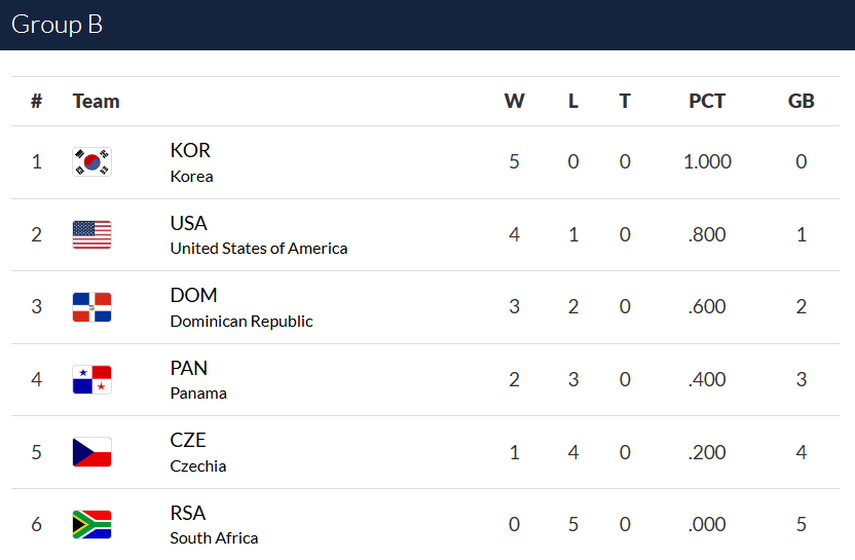
Task: Select the South Africa flag icon
Action: 92,524
